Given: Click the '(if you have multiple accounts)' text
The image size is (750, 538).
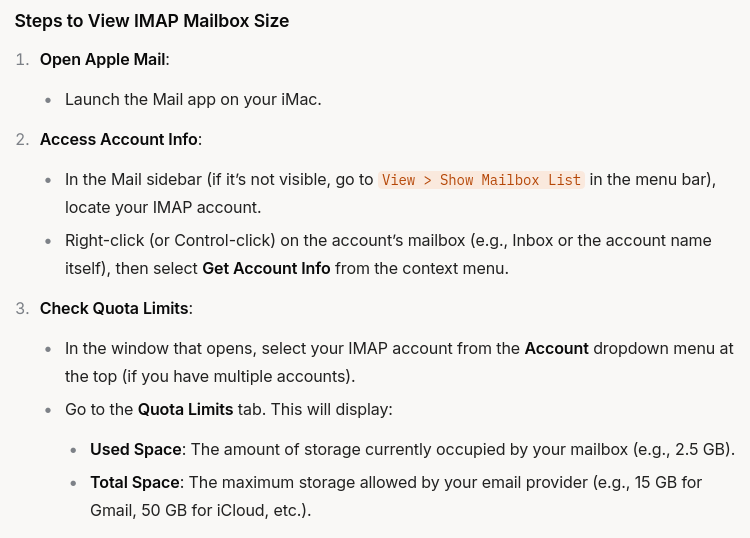Looking at the screenshot, I should pyautogui.click(x=239, y=376).
